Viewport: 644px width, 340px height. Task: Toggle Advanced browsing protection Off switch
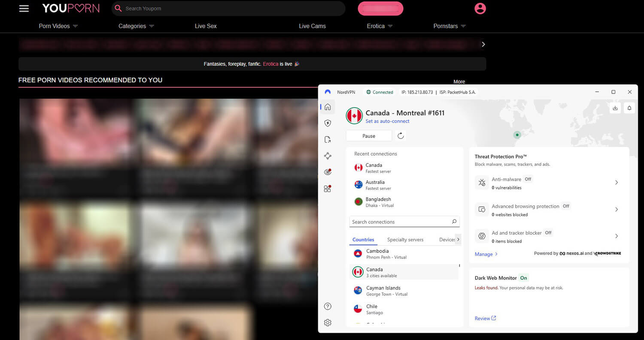565,206
